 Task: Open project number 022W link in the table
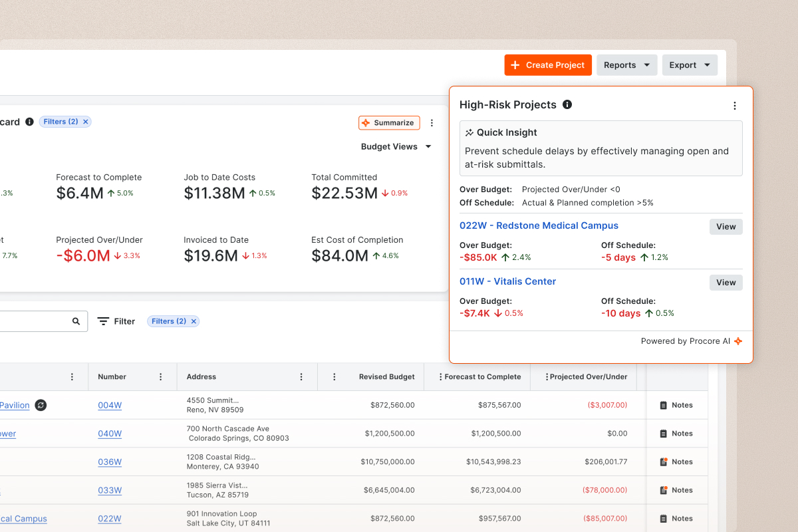point(110,519)
